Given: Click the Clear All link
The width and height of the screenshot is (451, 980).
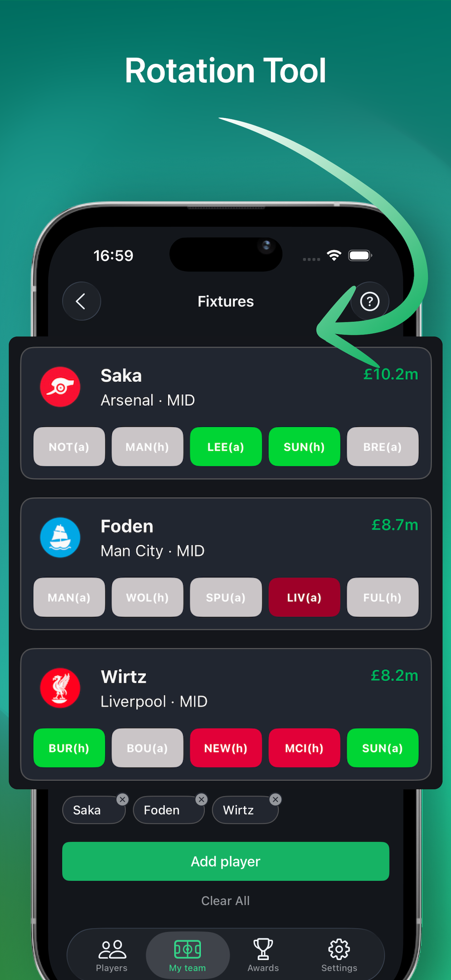Looking at the screenshot, I should point(225,900).
